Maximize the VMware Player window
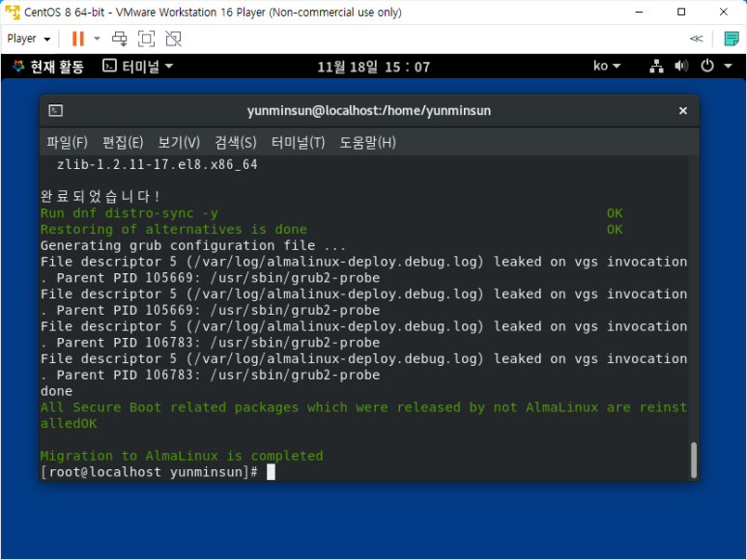Viewport: 747px width, 560px height. coord(681,12)
